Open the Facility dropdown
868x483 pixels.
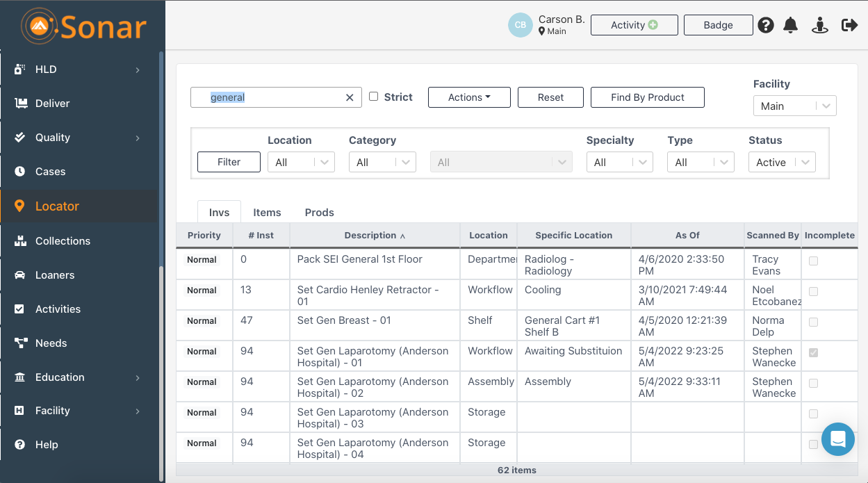click(x=794, y=106)
